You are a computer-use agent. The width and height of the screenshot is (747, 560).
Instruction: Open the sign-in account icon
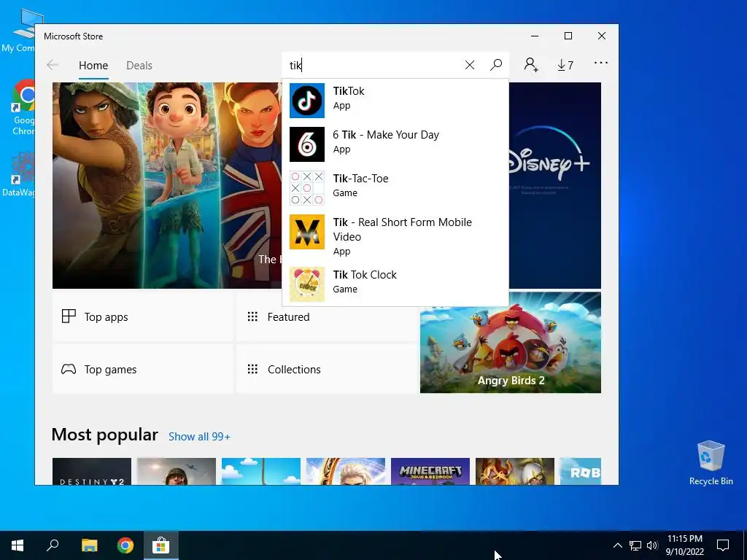coord(531,65)
